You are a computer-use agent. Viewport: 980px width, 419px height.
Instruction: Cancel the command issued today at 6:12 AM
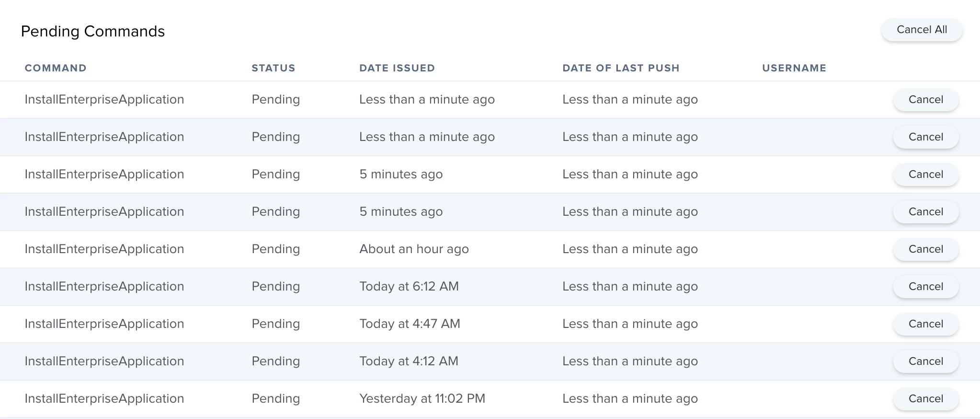click(926, 287)
